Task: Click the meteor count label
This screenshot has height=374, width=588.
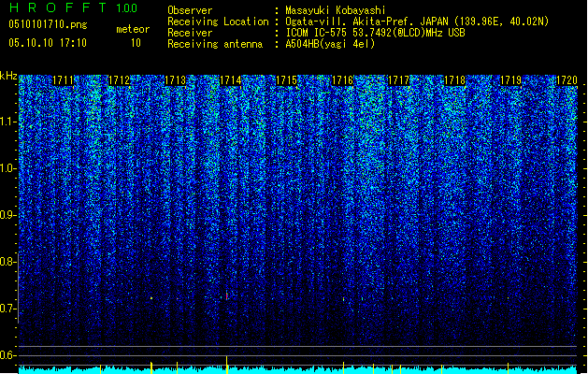Action: 133,29
